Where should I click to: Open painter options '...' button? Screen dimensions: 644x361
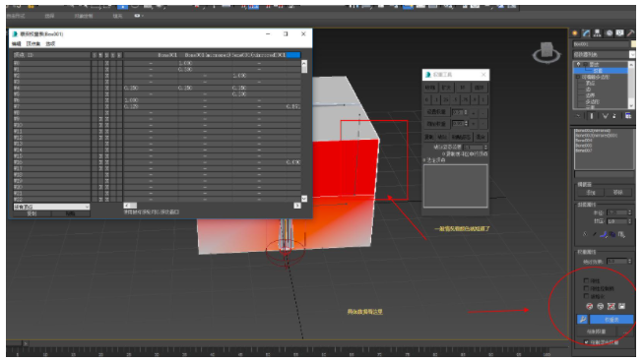(x=625, y=331)
